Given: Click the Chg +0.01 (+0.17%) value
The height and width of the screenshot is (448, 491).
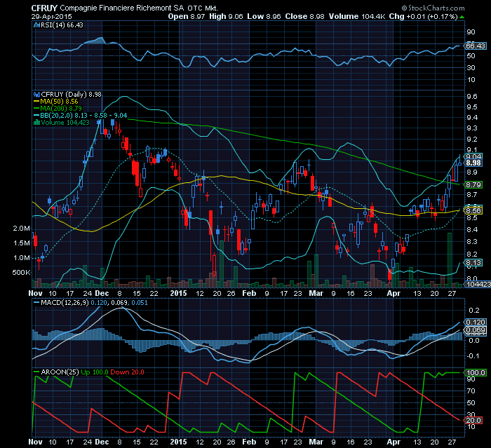Looking at the screenshot, I should tap(424, 17).
